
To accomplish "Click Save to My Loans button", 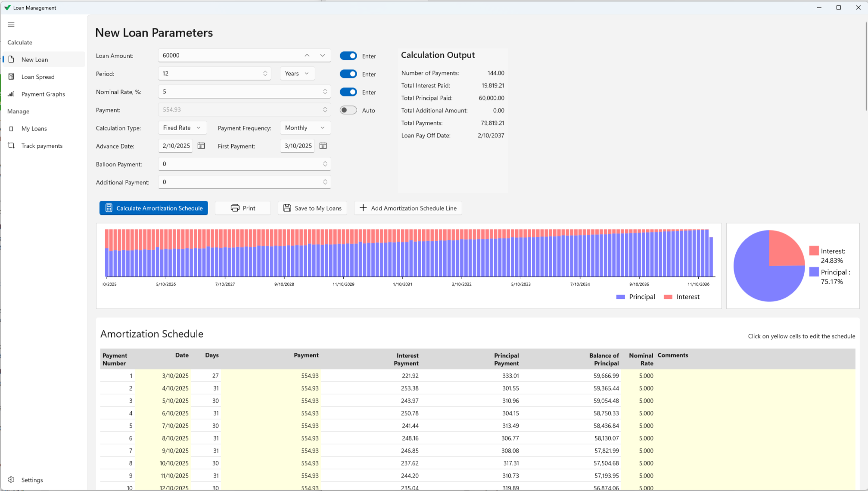I will (x=312, y=208).
